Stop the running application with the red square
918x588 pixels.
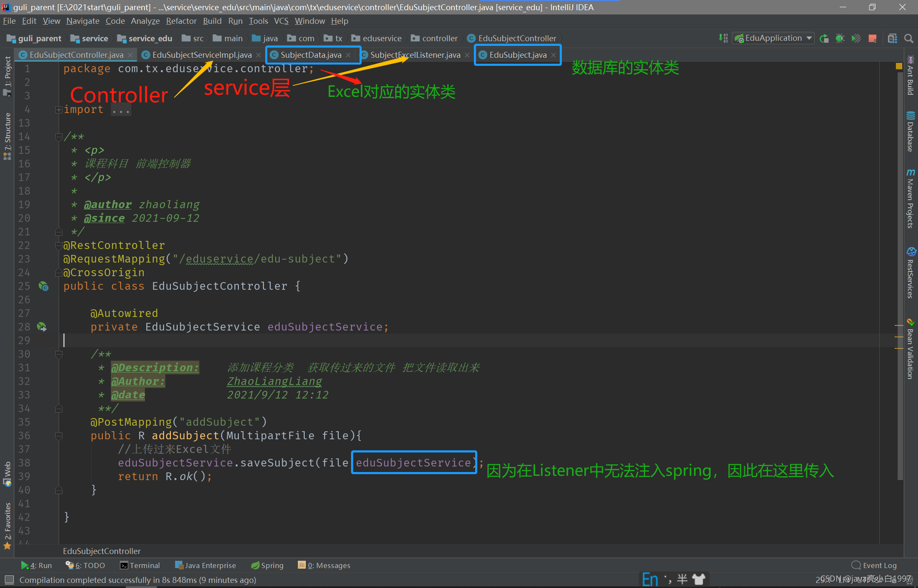coord(873,39)
